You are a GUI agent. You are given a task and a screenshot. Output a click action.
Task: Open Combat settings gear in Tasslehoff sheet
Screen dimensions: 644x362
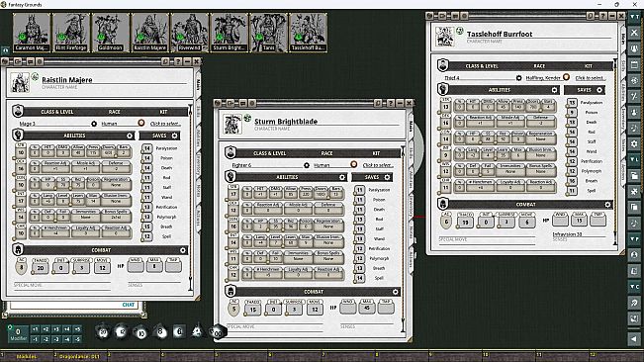pyautogui.click(x=607, y=204)
